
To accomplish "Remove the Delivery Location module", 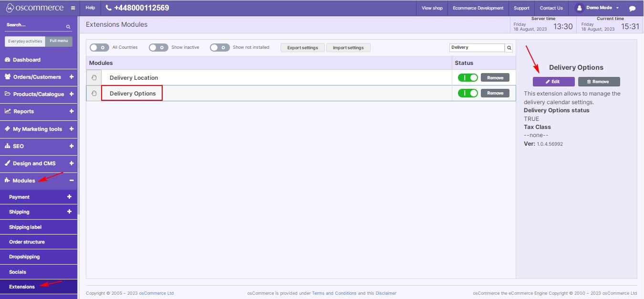I will [495, 77].
